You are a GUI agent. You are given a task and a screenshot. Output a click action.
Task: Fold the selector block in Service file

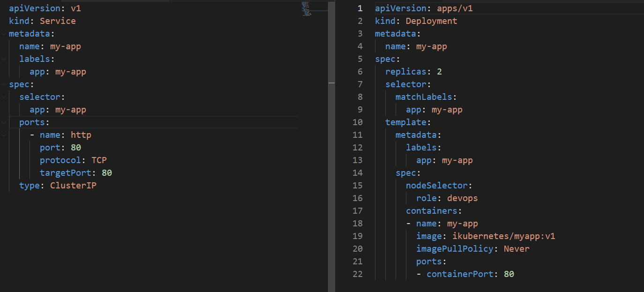tap(4, 97)
